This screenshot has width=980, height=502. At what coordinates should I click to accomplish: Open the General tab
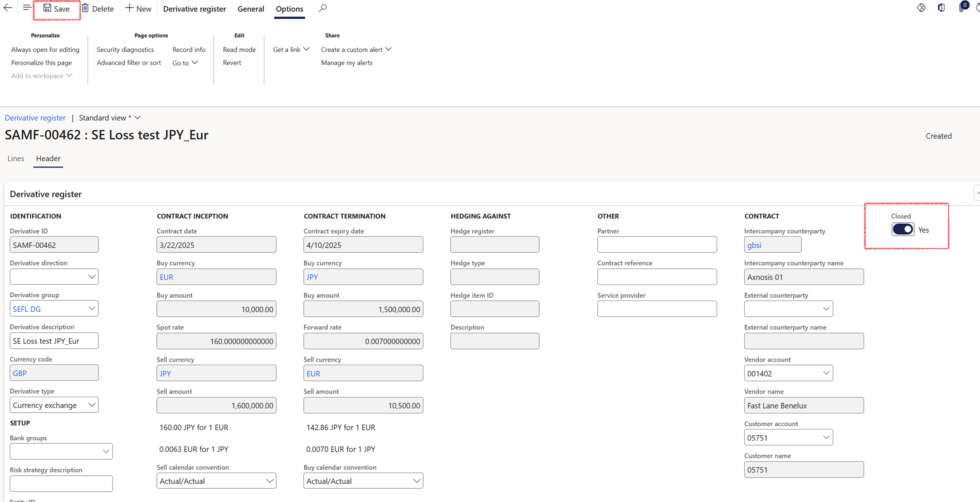pos(251,9)
